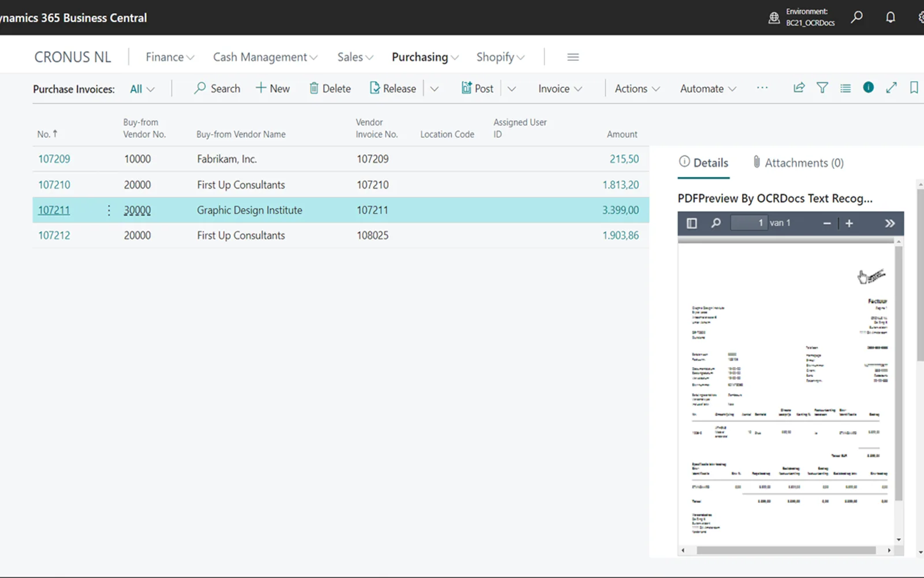Switch to the Details tab

(703, 163)
